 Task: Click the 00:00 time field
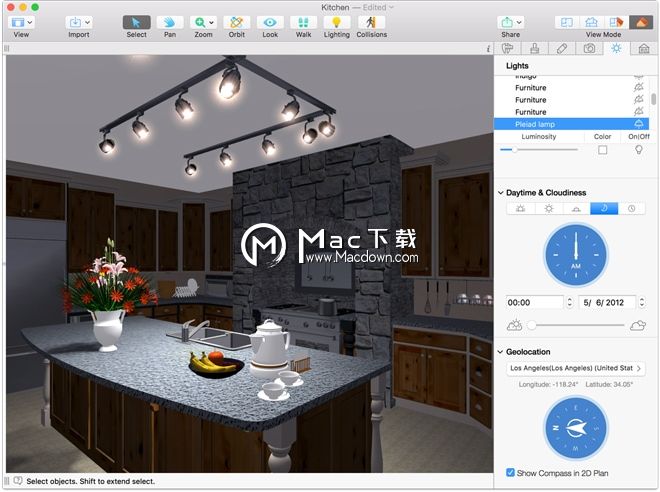(x=535, y=302)
